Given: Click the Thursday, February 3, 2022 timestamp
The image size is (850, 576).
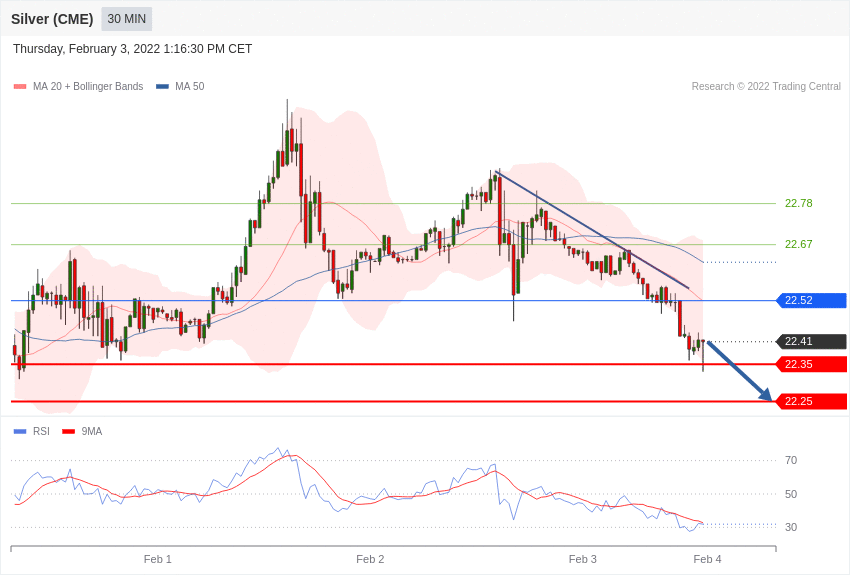Looking at the screenshot, I should point(132,49).
